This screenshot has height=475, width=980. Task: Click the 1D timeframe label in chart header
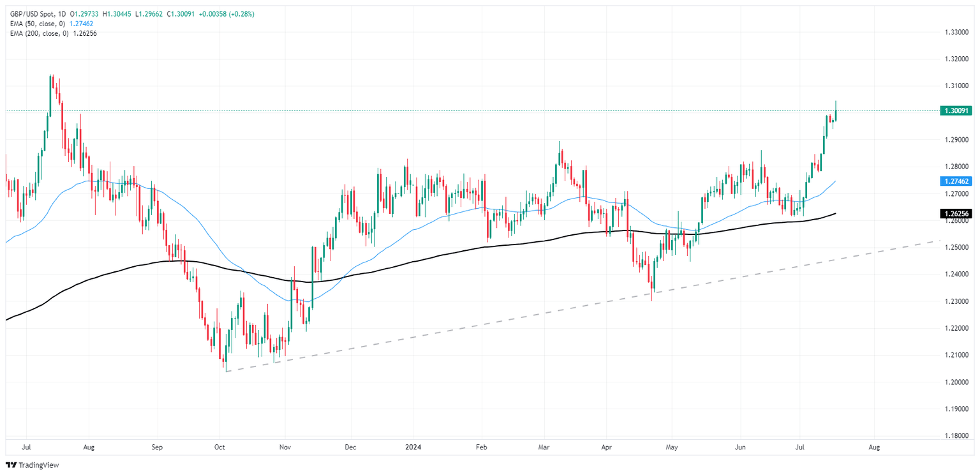62,14
